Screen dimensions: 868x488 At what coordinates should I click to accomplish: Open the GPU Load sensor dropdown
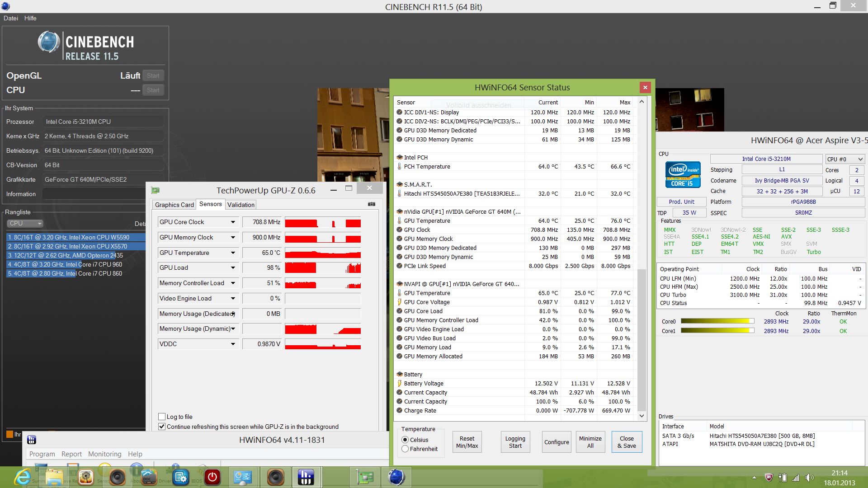tap(233, 267)
